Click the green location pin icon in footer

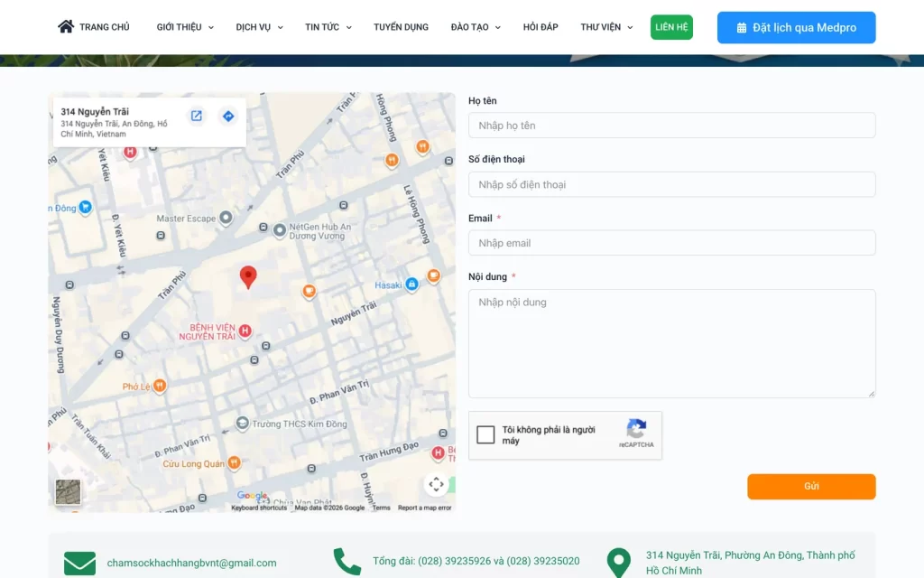click(x=618, y=563)
